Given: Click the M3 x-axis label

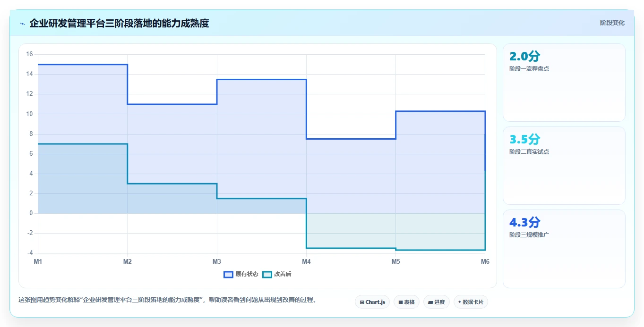Looking at the screenshot, I should click(217, 261).
